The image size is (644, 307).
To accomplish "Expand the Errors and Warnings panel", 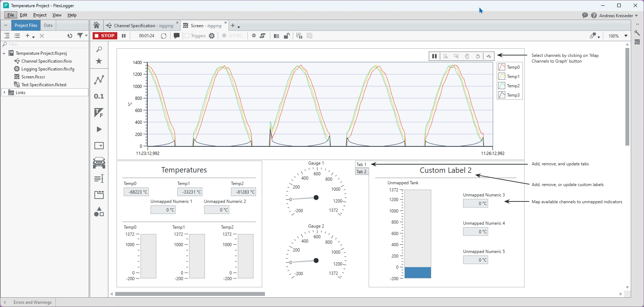I will click(29, 302).
